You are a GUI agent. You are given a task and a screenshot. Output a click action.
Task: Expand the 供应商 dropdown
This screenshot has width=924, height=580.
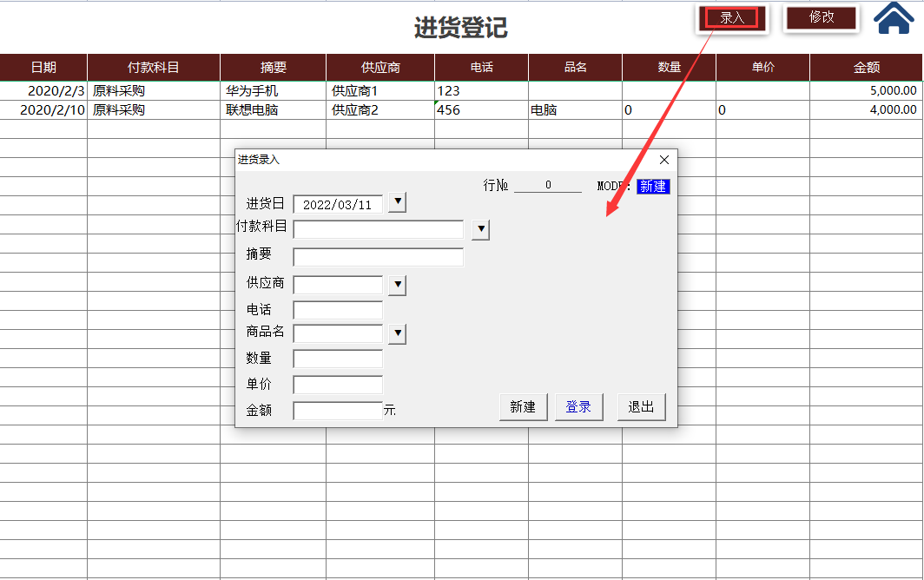(x=397, y=284)
